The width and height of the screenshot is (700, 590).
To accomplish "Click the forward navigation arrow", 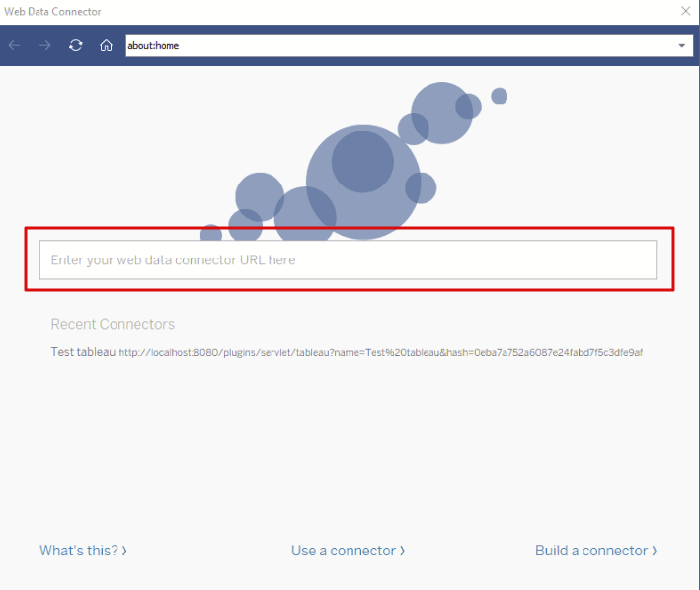I will click(x=44, y=45).
